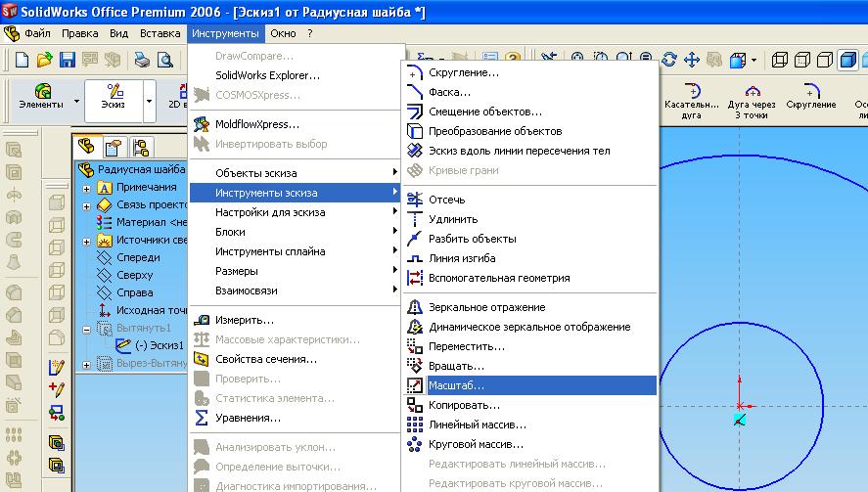Viewport: 868px width, 492px height.
Task: Select Копировать… entry
Action: point(530,405)
